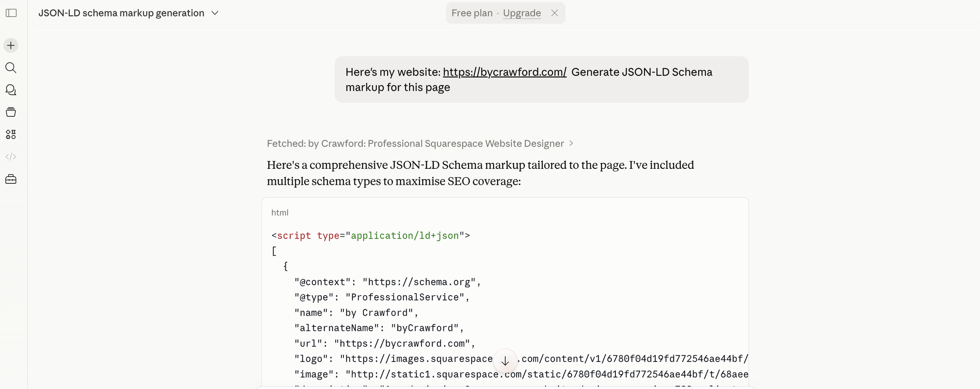The height and width of the screenshot is (389, 980).
Task: Open the Code brackets icon
Action: coord(11,157)
